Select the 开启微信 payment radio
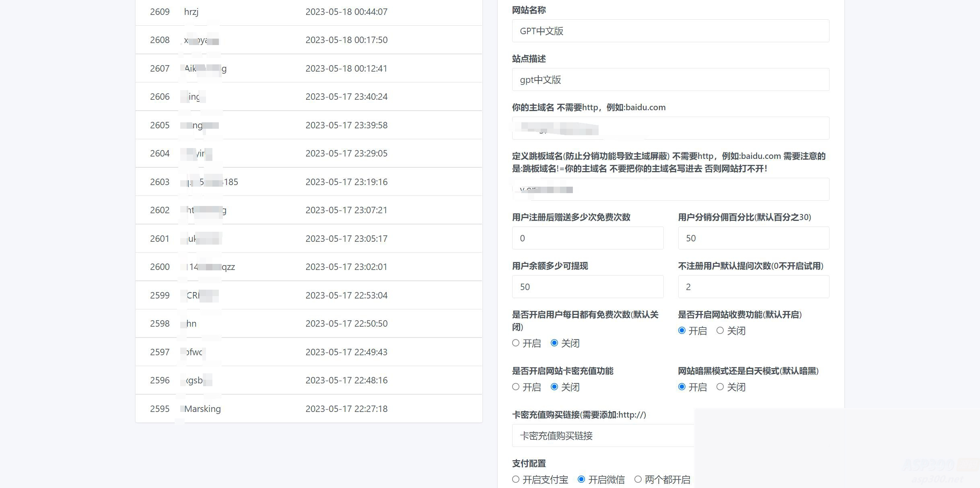This screenshot has width=980, height=488. 582,480
